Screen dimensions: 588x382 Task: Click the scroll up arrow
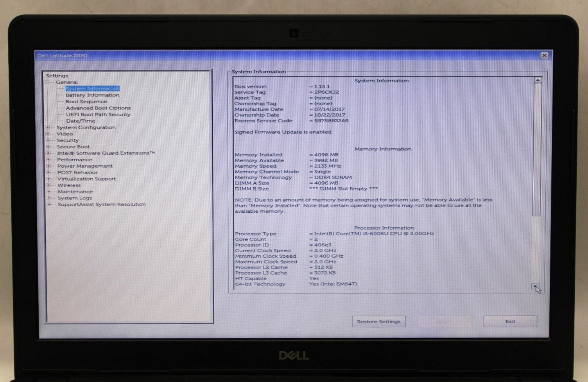(538, 80)
